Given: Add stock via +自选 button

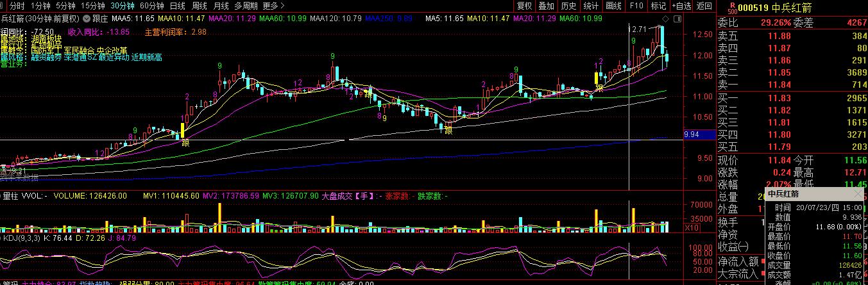Looking at the screenshot, I should [x=681, y=6].
